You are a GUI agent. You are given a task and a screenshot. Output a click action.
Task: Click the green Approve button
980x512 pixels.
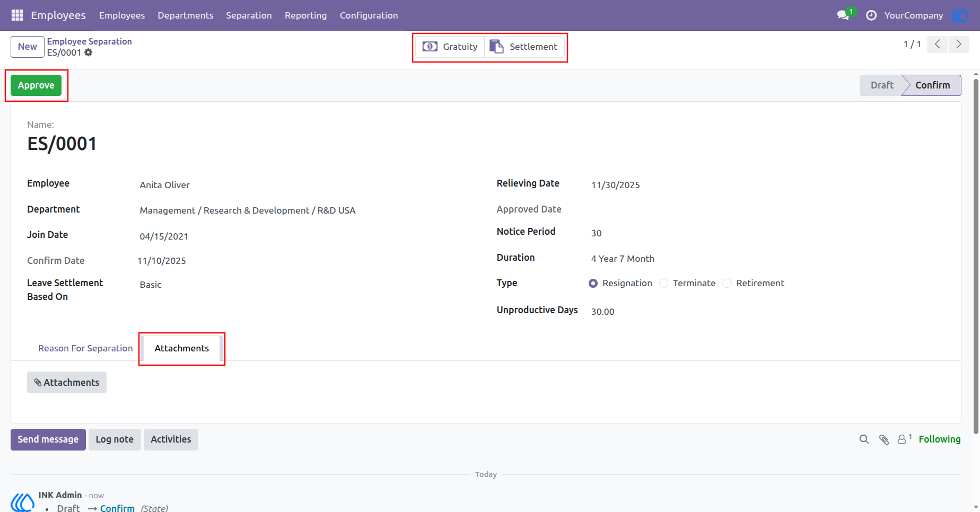tap(36, 85)
